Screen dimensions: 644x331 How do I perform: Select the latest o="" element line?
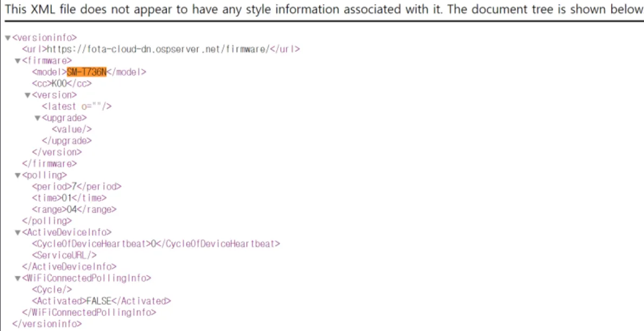point(76,107)
